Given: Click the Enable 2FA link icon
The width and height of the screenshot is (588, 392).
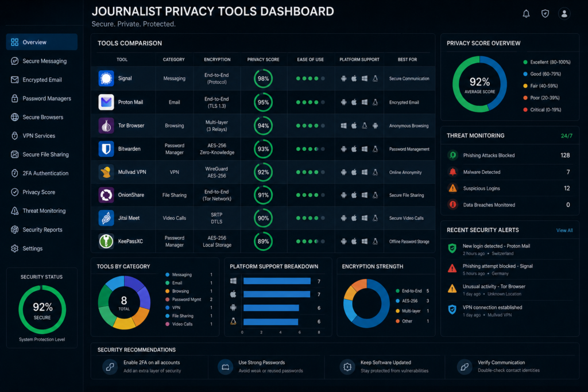Looking at the screenshot, I should coord(110,367).
